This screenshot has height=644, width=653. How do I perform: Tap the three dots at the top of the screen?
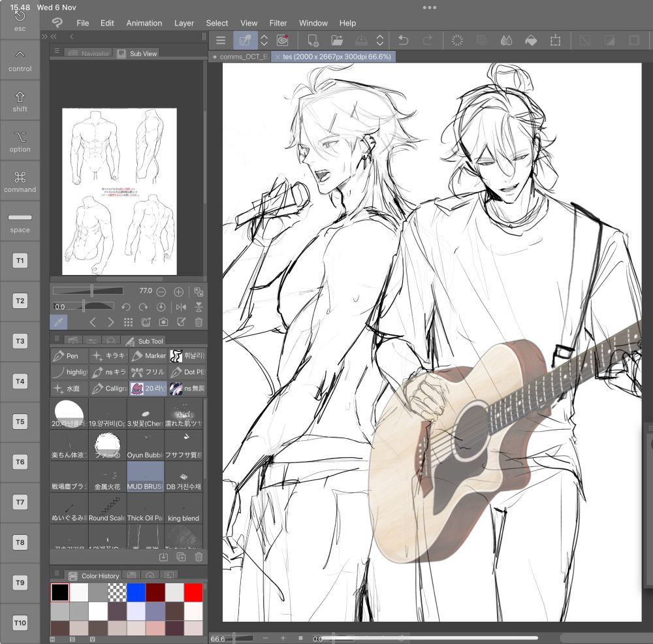pos(430,7)
